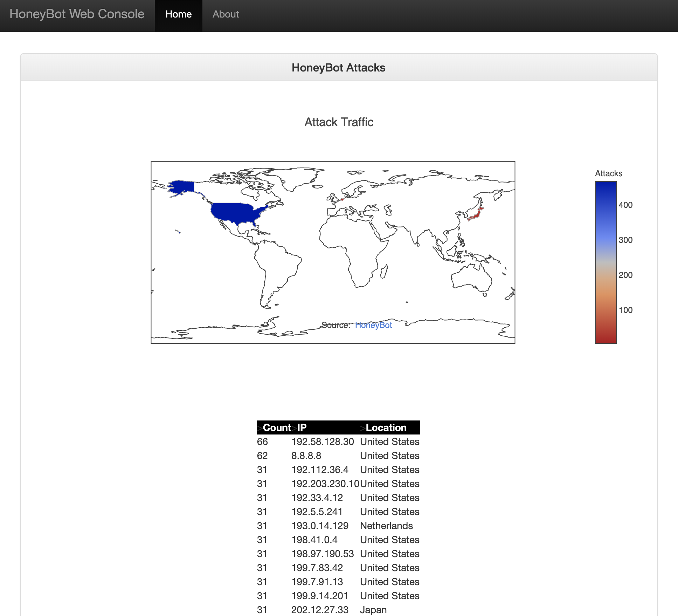The height and width of the screenshot is (616, 678).
Task: Click the 202.12.27.33 Japan row
Action: click(x=320, y=610)
